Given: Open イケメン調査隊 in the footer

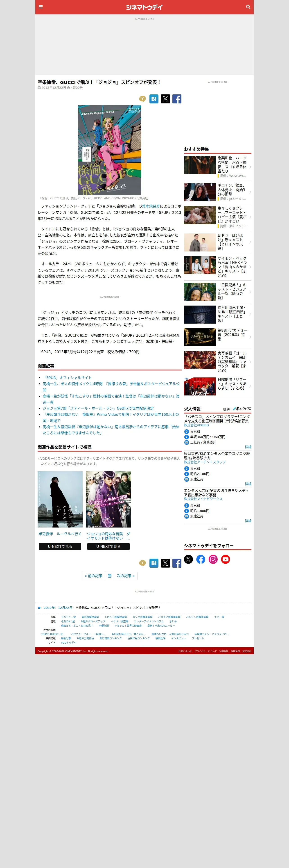Looking at the screenshot, I should coord(120,621).
